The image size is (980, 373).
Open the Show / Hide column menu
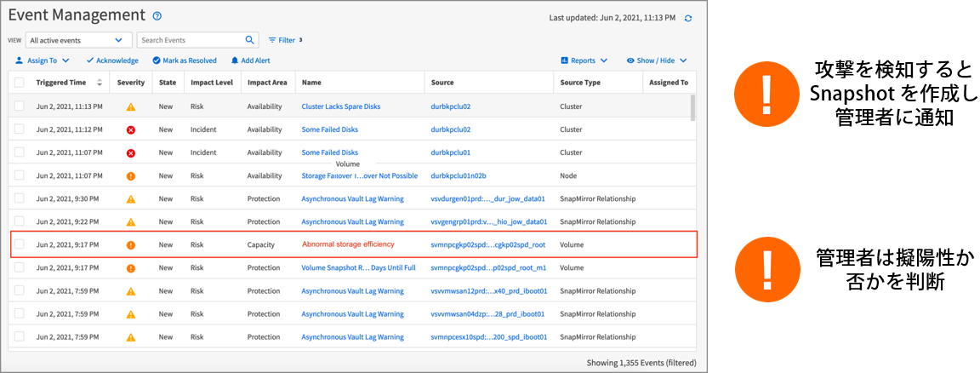(657, 60)
